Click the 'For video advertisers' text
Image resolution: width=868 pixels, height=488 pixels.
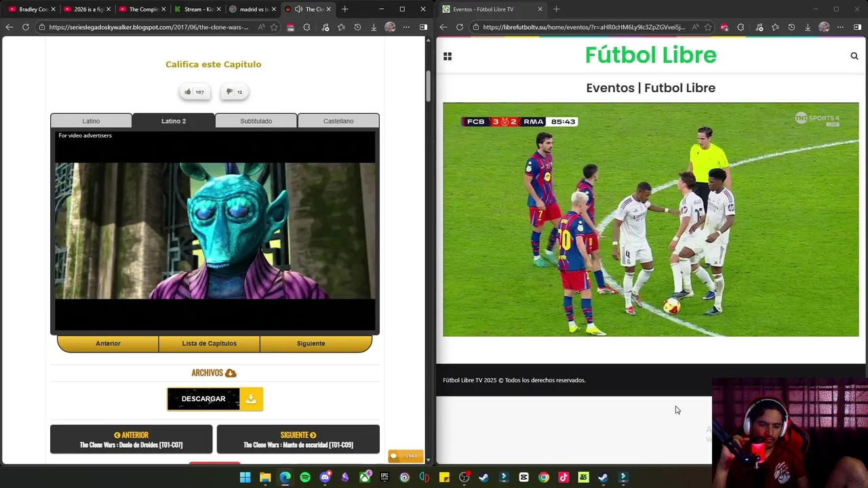pyautogui.click(x=85, y=136)
